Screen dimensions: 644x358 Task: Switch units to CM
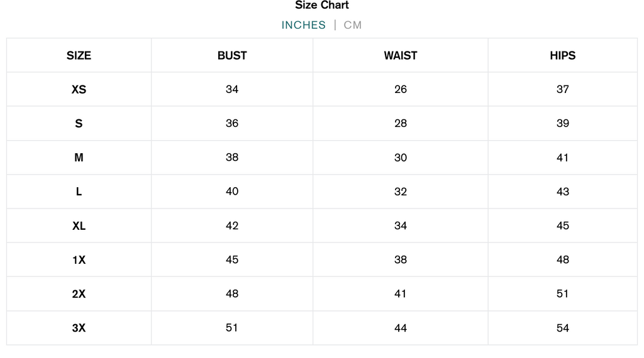coord(352,25)
